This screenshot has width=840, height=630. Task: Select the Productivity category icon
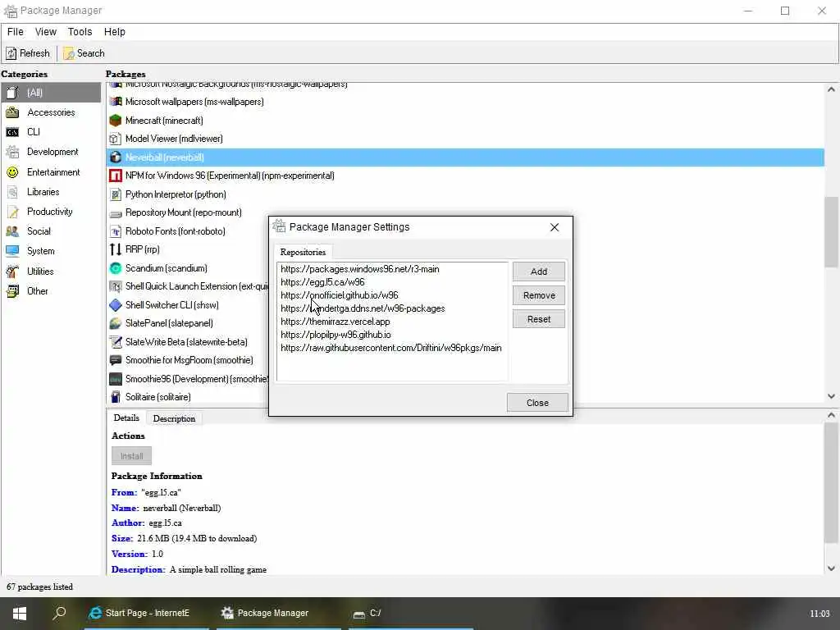(12, 212)
